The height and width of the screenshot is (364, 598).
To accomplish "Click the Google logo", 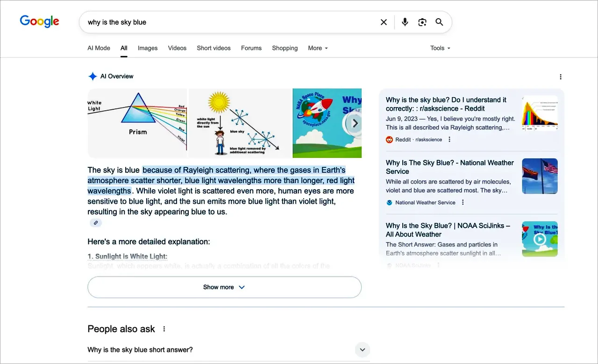I will click(x=39, y=21).
